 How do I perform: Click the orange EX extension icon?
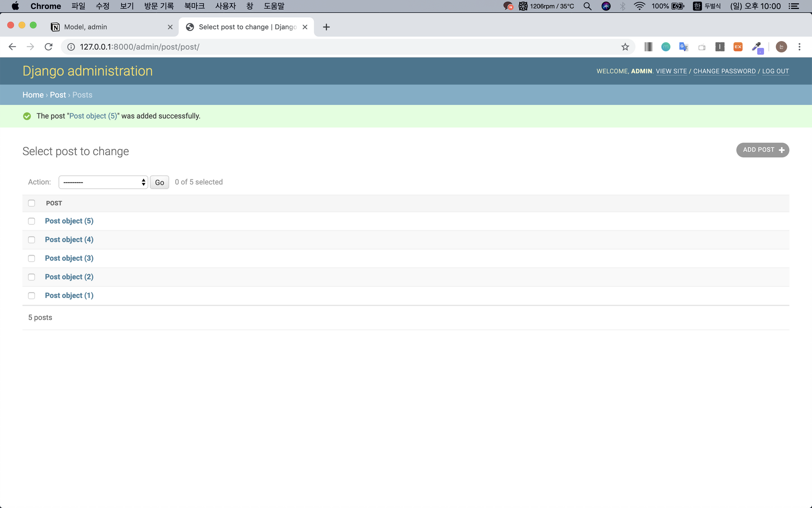pos(738,47)
